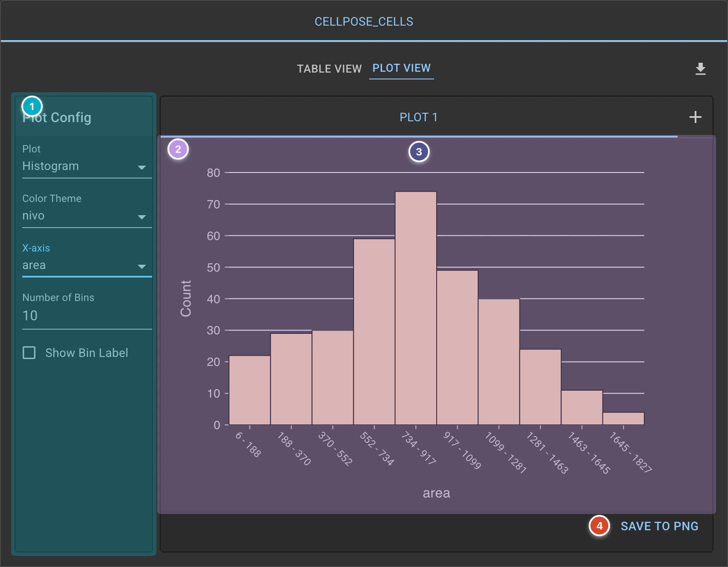The height and width of the screenshot is (567, 728).
Task: Switch to the Table View tab
Action: (329, 69)
